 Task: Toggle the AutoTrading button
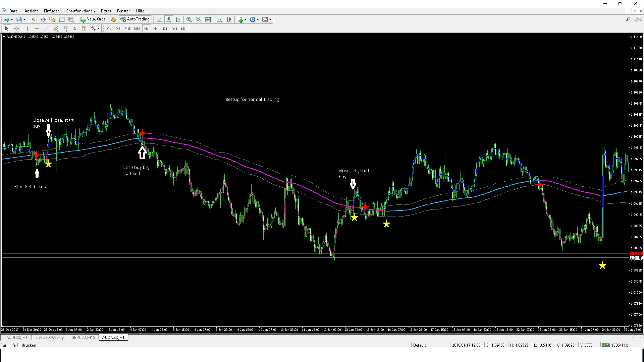(x=135, y=19)
